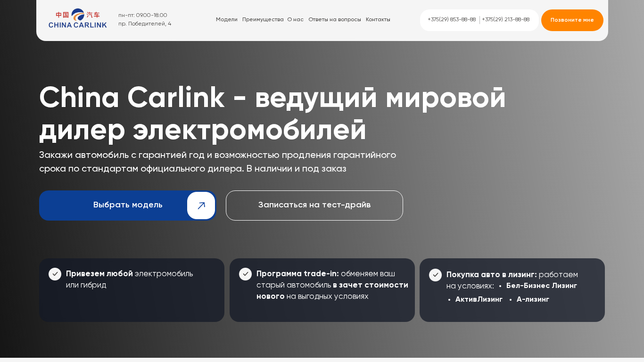
Task: Click the subtitle starting with Закажи автомобиль
Action: (218, 162)
